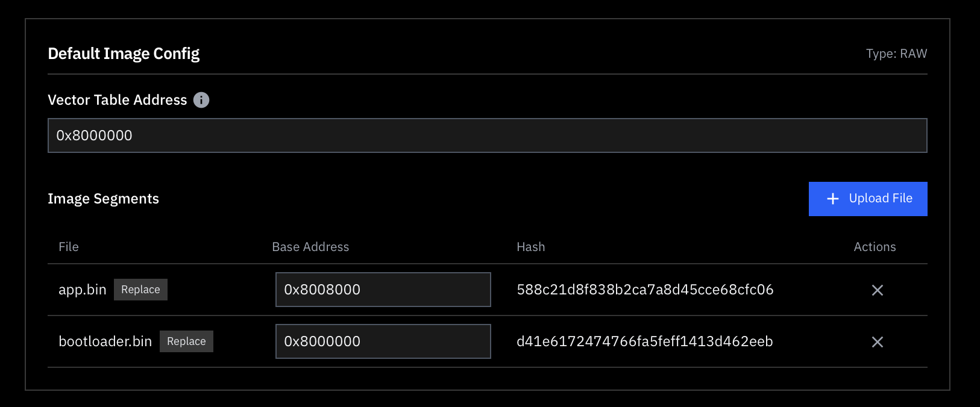Select the bootloader.bin hash value

coord(644,341)
